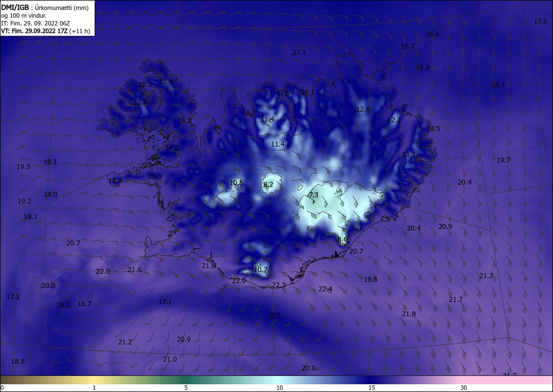Click the 21.8 map value
Viewport: 553px width, 392px height.
click(x=409, y=313)
